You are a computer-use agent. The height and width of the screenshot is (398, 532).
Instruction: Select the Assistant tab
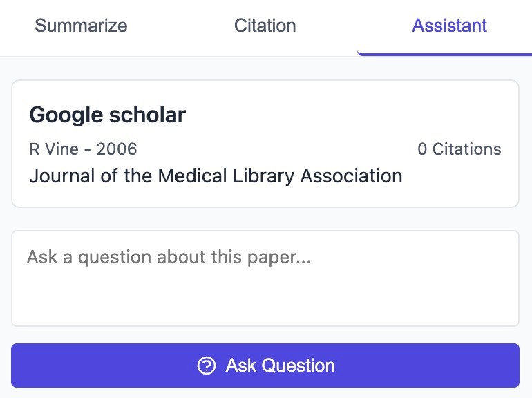pyautogui.click(x=449, y=26)
